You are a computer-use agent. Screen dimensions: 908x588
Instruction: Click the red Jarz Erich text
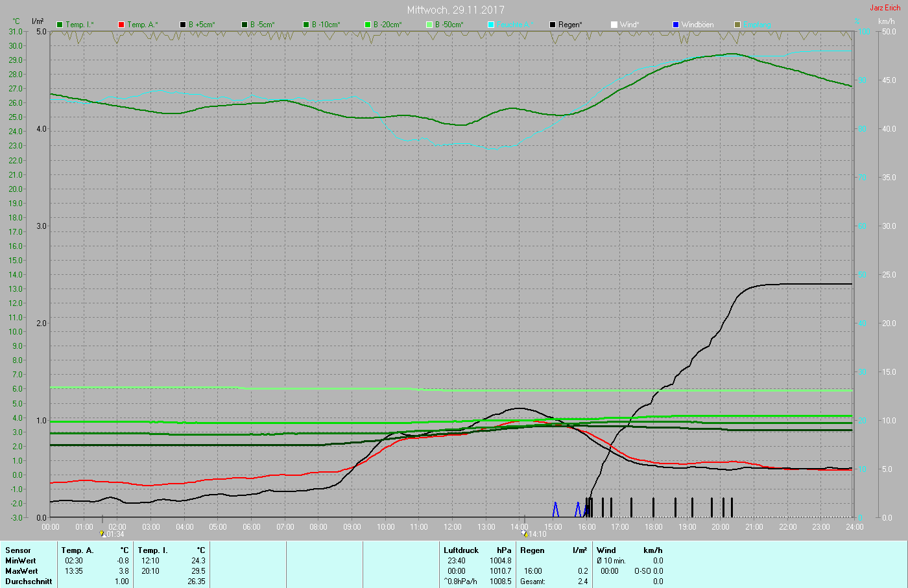[x=885, y=8]
